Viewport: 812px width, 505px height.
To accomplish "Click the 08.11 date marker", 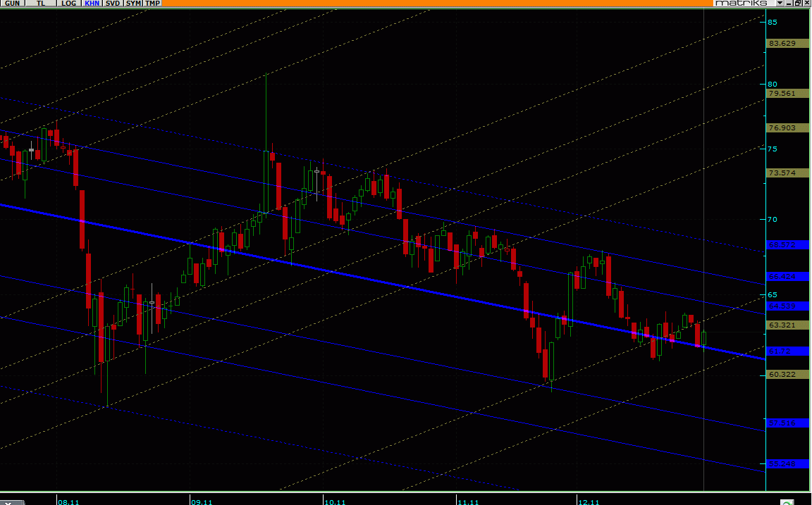I will 68,502.
